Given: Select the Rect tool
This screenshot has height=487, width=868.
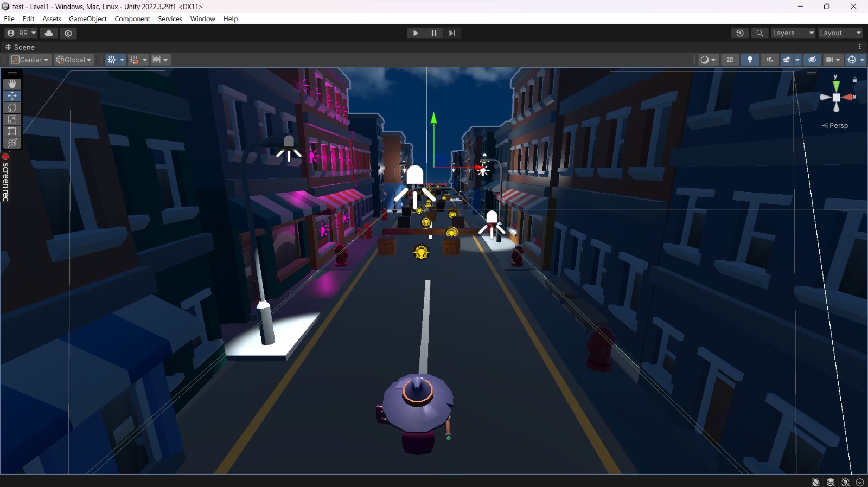Looking at the screenshot, I should [12, 131].
